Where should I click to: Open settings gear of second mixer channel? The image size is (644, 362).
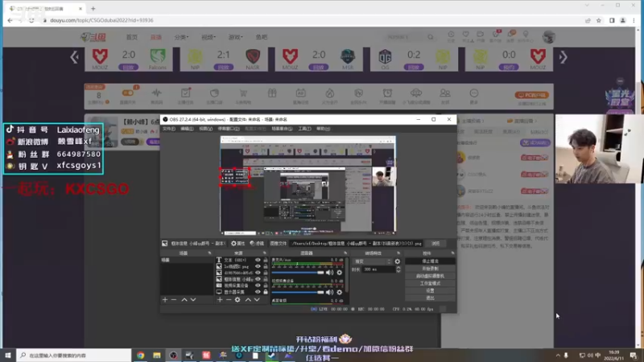(339, 292)
